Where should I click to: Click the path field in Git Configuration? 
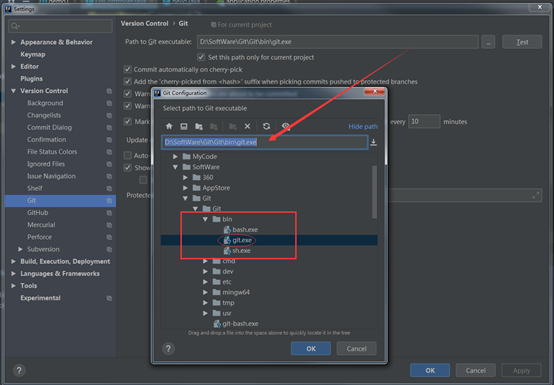pos(265,142)
